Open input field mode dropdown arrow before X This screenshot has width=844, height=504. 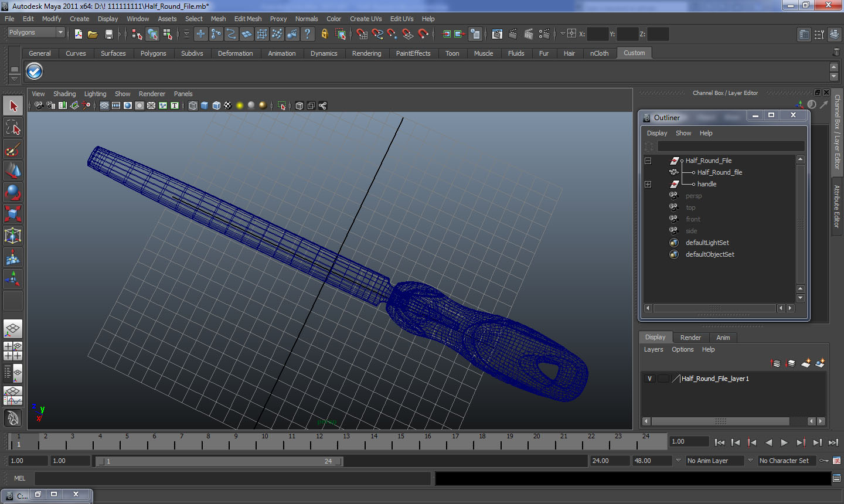click(562, 34)
